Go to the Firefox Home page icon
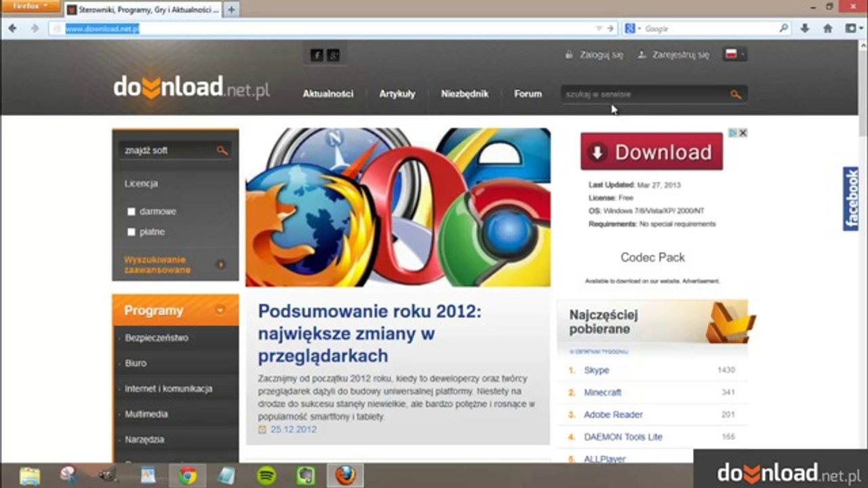Viewport: 868px width, 488px height. (x=827, y=28)
